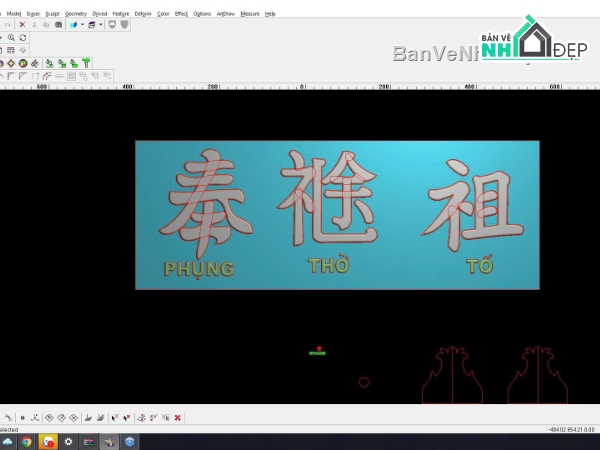Select the green hammer tool icon
Screen dimensions: 600x450
coord(86,63)
